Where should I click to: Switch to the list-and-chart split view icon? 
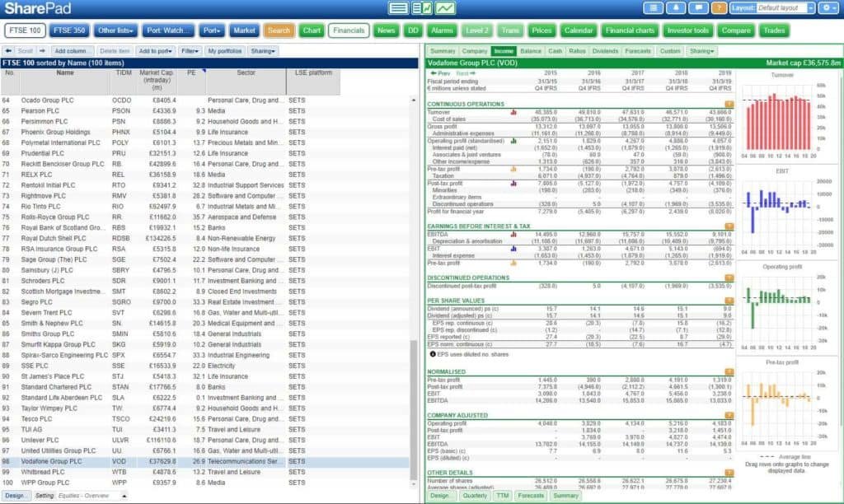point(422,8)
